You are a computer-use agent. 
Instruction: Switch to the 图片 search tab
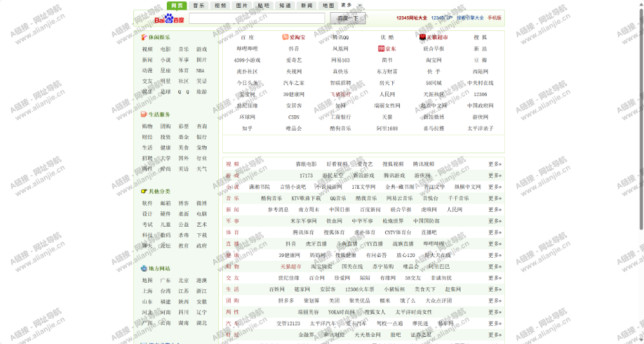pyautogui.click(x=242, y=5)
